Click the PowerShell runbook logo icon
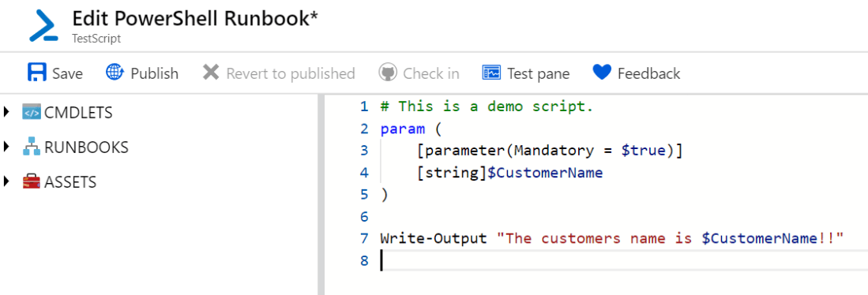 (x=43, y=25)
